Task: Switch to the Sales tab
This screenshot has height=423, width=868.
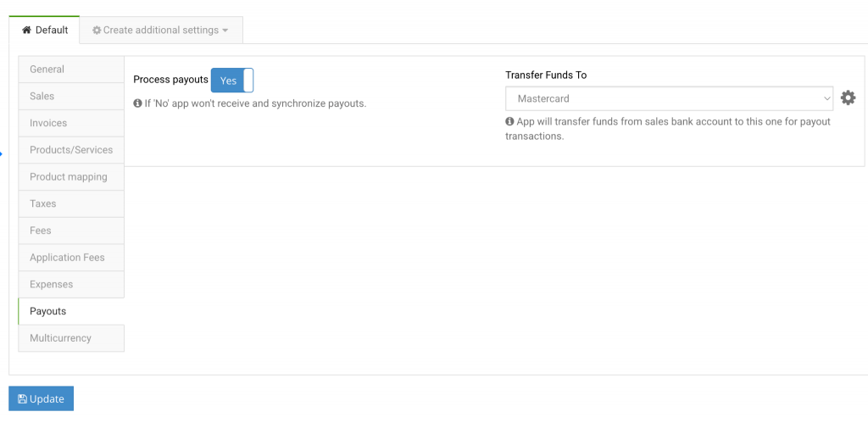Action: click(x=71, y=97)
